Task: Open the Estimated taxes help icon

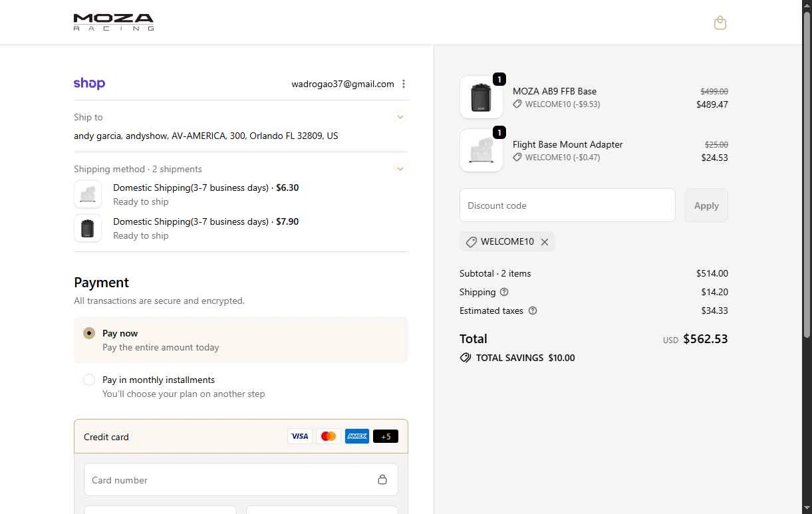Action: tap(532, 311)
